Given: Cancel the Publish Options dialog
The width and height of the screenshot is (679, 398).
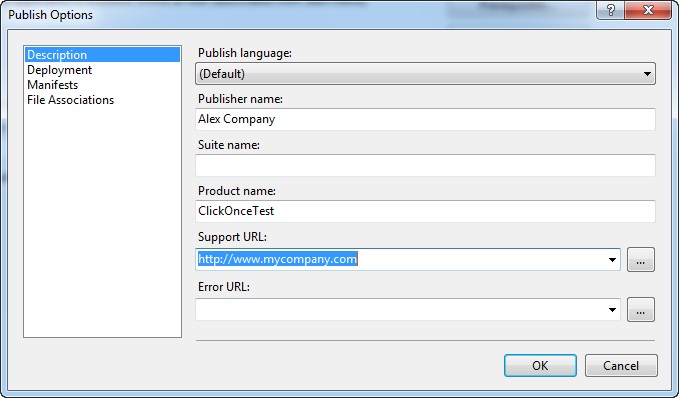Looking at the screenshot, I should 621,366.
